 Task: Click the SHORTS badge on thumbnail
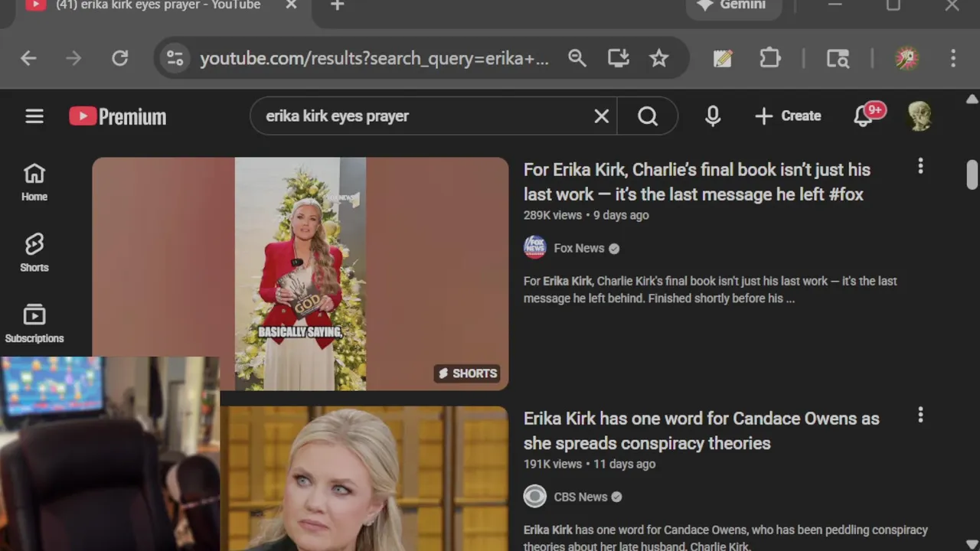[467, 373]
